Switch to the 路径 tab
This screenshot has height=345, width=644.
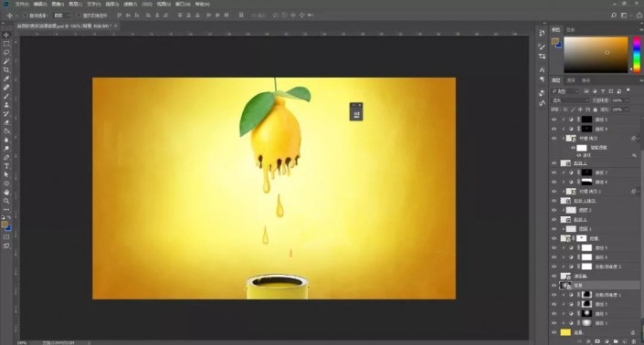(x=586, y=80)
